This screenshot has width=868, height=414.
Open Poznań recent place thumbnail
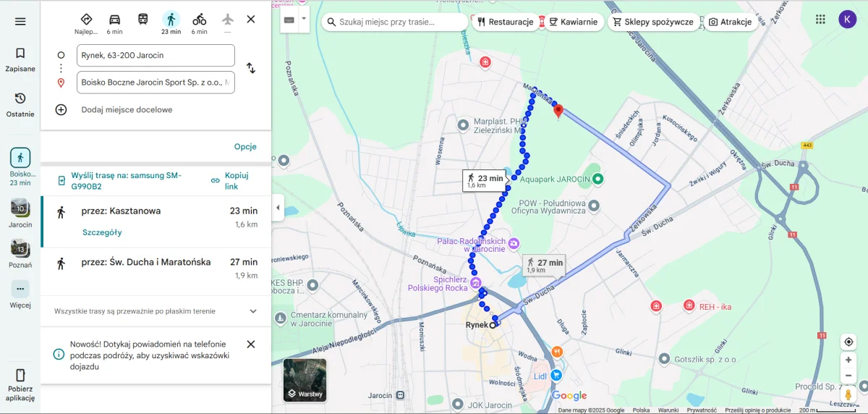tap(20, 254)
